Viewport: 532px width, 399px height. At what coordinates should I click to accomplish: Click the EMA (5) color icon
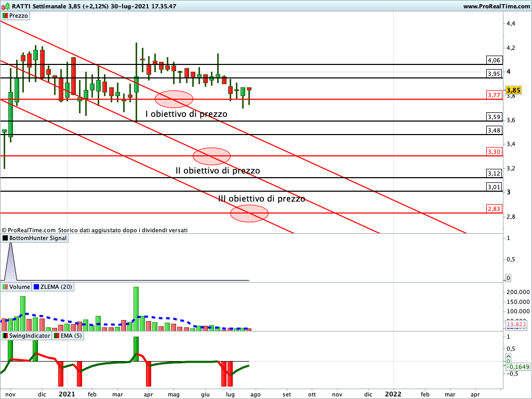point(57,336)
